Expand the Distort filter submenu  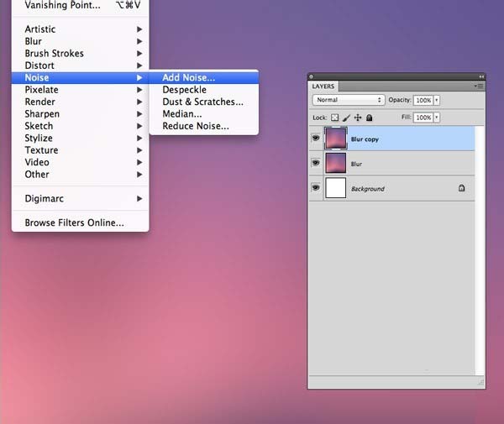(x=81, y=65)
